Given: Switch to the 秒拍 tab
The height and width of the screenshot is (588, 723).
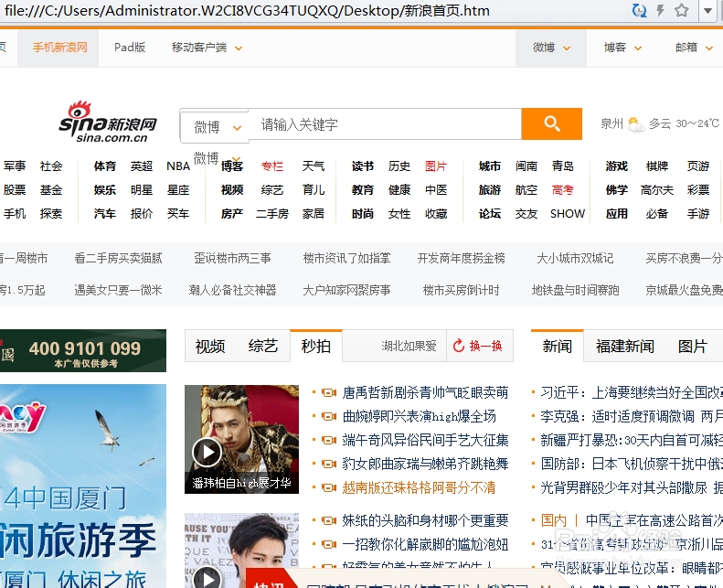Looking at the screenshot, I should pyautogui.click(x=316, y=347).
